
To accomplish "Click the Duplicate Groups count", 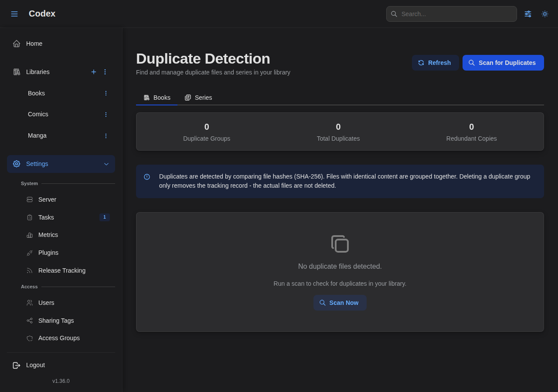I will click(x=207, y=127).
